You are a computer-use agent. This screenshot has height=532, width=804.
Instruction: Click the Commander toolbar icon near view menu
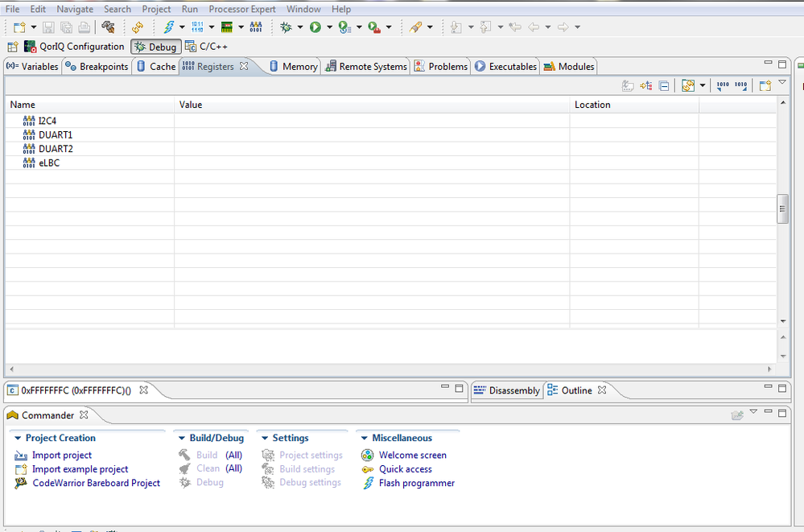click(x=737, y=415)
